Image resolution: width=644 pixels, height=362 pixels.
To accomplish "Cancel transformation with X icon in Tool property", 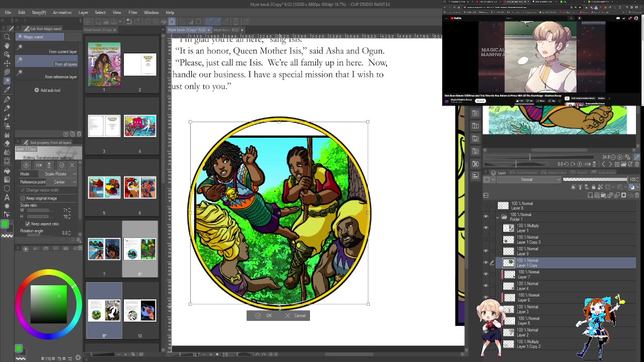I will pos(72,165).
